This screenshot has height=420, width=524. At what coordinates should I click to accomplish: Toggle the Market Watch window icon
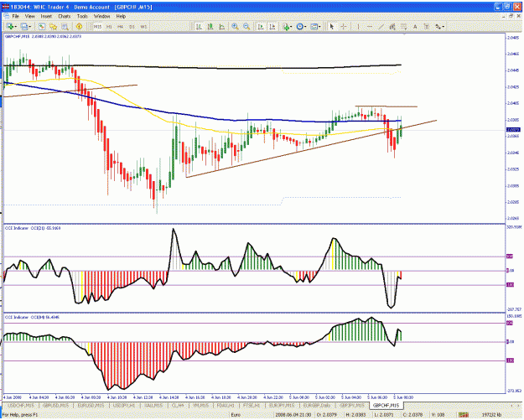click(x=42, y=26)
